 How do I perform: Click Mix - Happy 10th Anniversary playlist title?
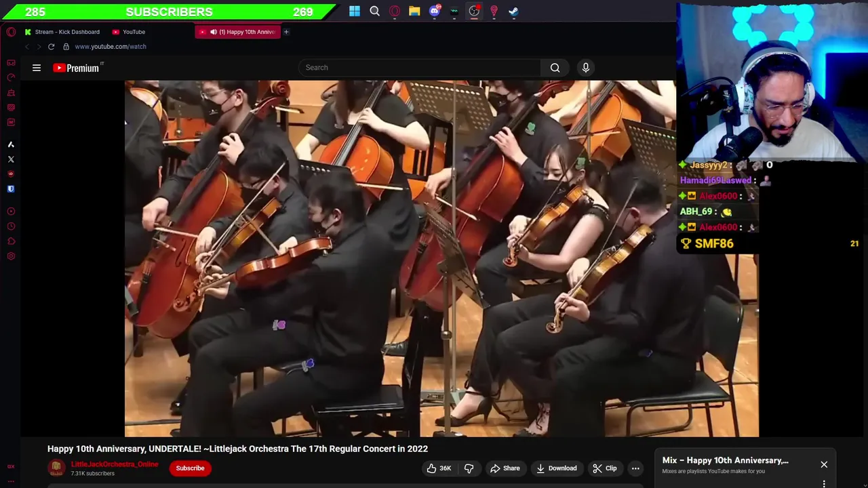point(726,460)
